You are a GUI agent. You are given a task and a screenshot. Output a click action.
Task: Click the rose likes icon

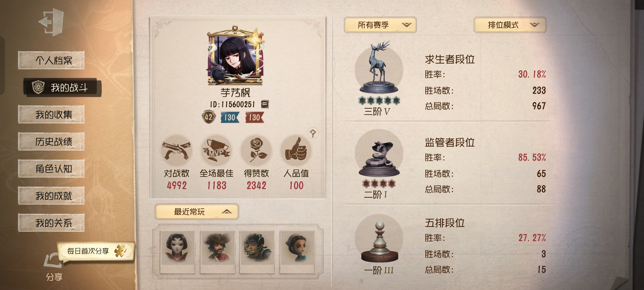(x=256, y=151)
